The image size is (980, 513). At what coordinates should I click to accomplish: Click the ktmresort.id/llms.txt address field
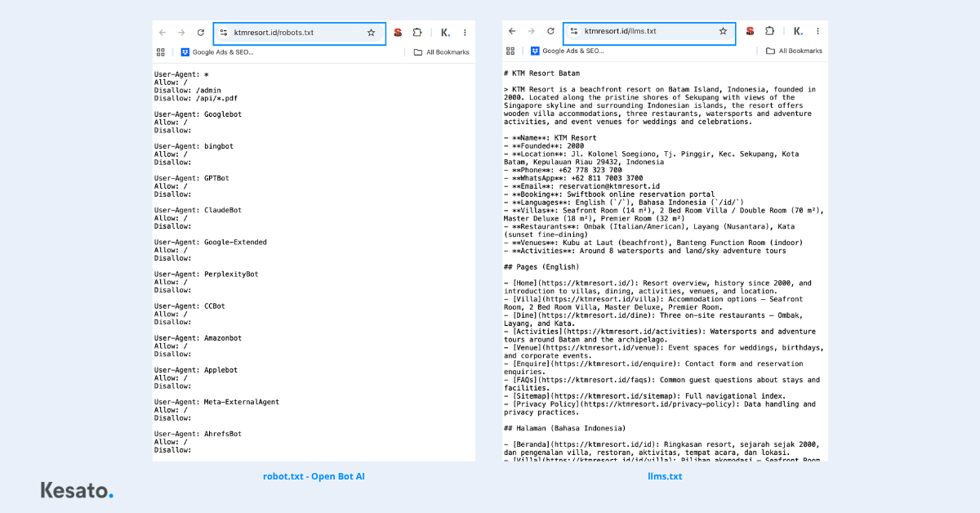[x=649, y=32]
